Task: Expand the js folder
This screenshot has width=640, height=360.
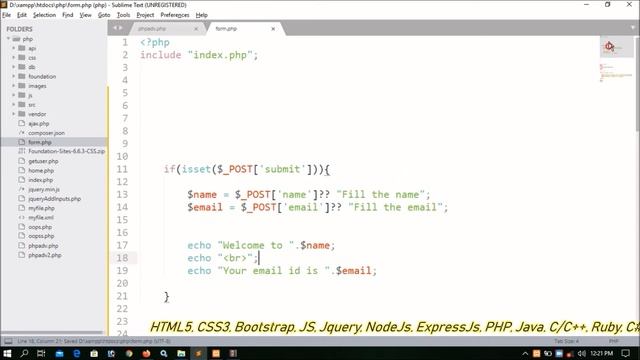Action: click(x=13, y=95)
